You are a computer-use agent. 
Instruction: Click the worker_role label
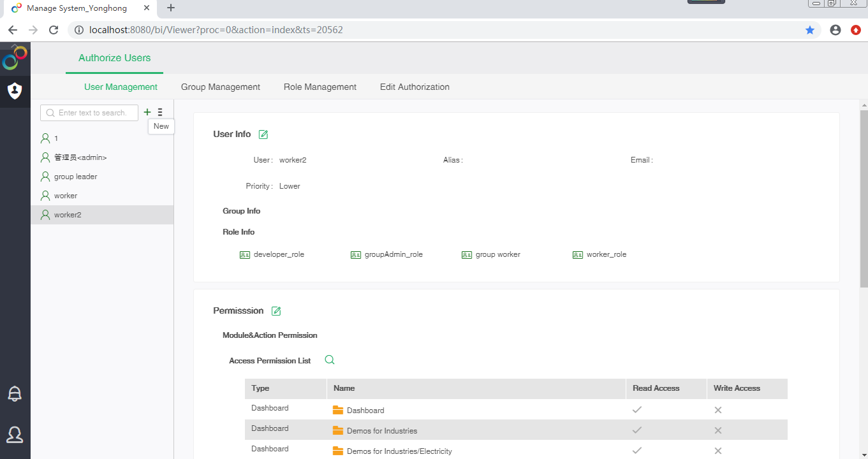pos(607,254)
